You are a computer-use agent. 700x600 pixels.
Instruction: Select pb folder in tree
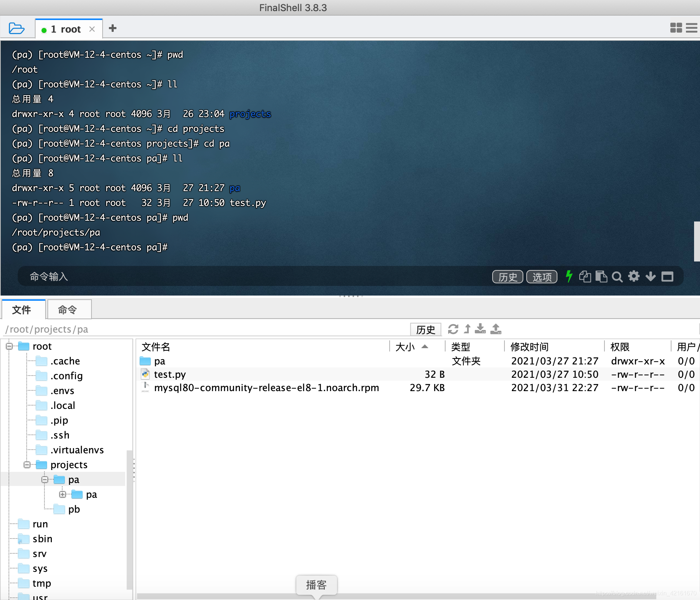(x=67, y=509)
